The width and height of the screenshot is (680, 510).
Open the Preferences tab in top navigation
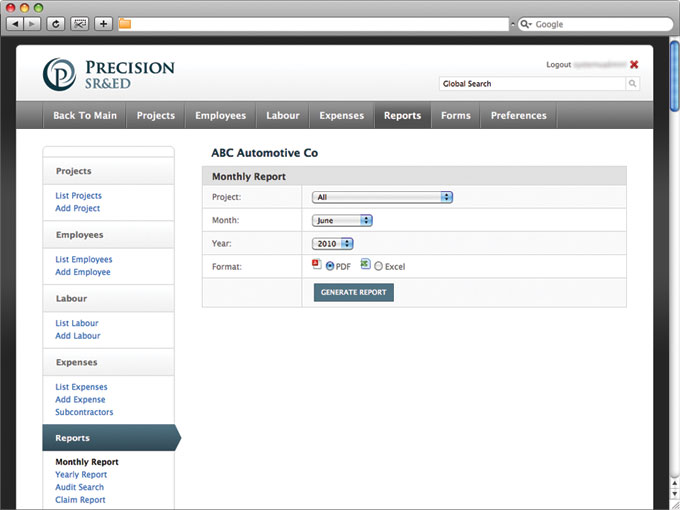(519, 115)
